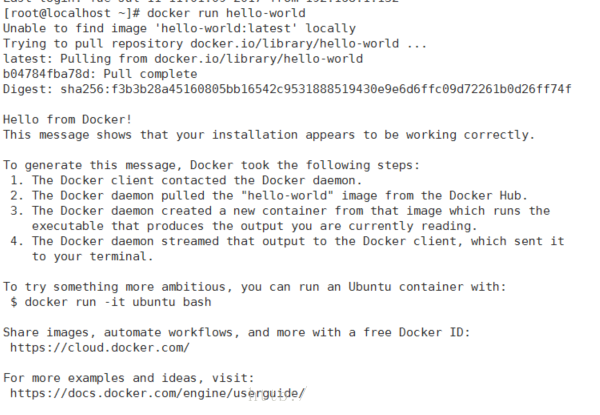
Task: Click the 'Unable to find image' message
Action: 179,29
